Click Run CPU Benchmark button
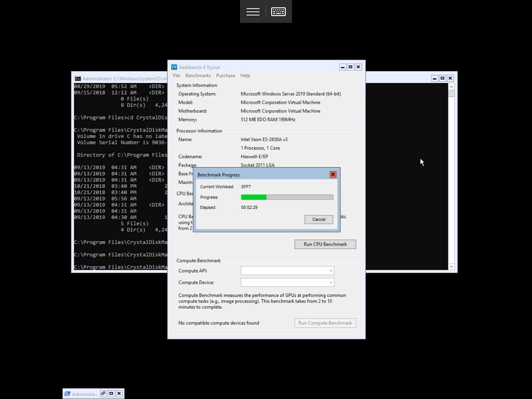The image size is (532, 399). (325, 244)
